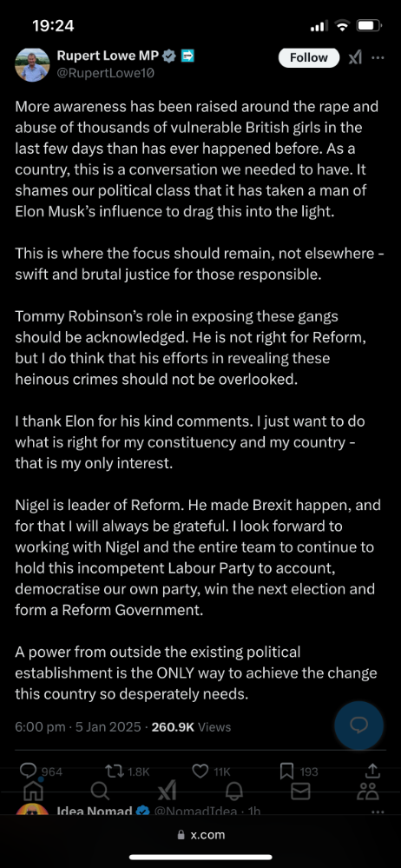Tap the reply count icon showing 964
The height and width of the screenshot is (868, 401).
point(28,771)
